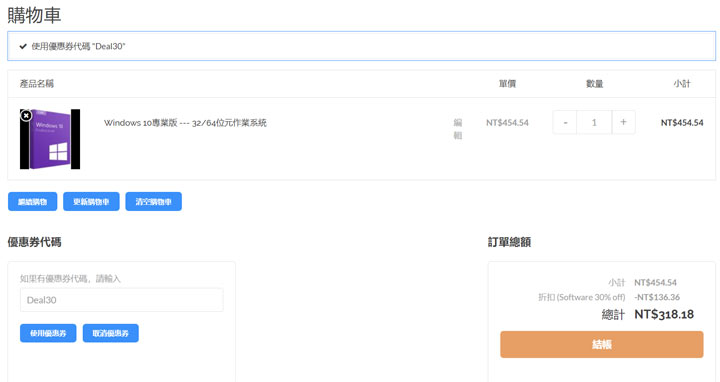Click the 優惠券代碼 section heading
This screenshot has height=382, width=720.
pyautogui.click(x=34, y=242)
